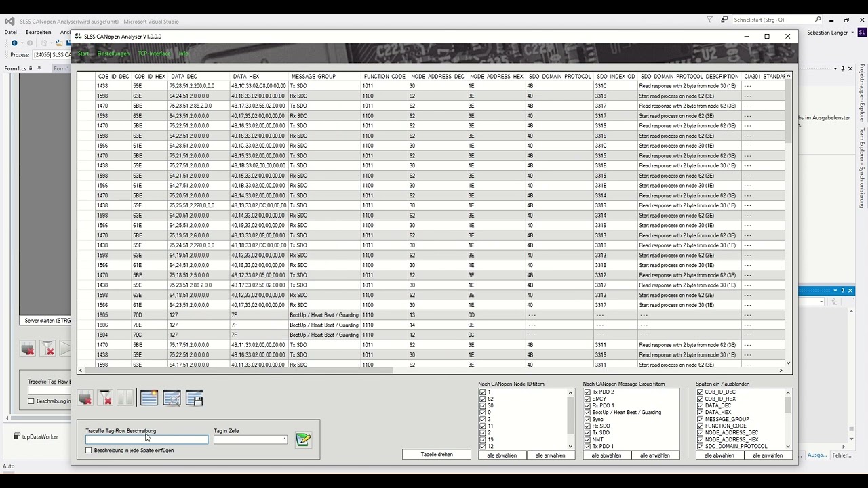
Task: Click 'alle anwählen' under Node ID filter
Action: coord(551,455)
